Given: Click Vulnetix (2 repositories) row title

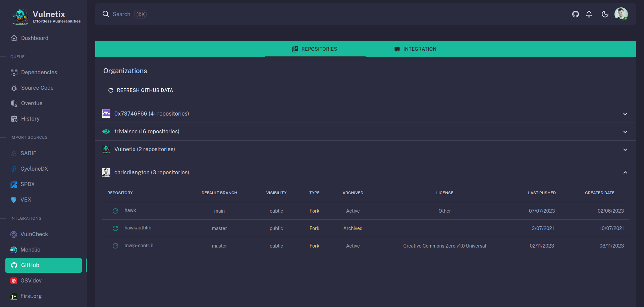Looking at the screenshot, I should click(x=145, y=149).
